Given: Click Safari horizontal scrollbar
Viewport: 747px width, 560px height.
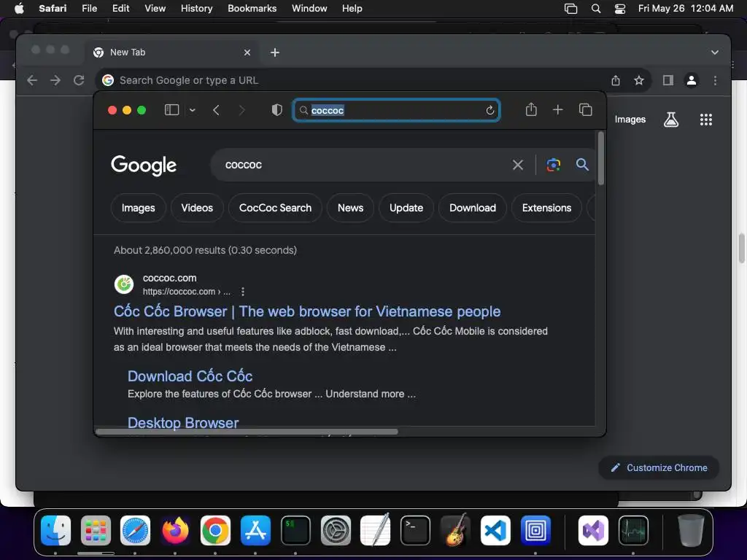Looking at the screenshot, I should [x=247, y=432].
